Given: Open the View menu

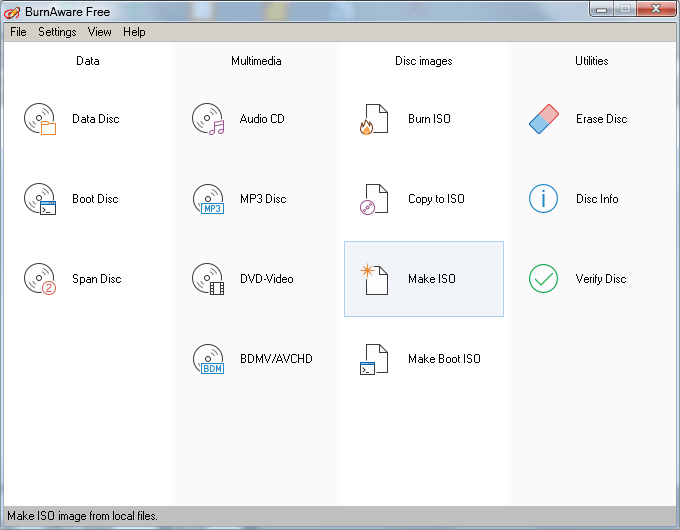Looking at the screenshot, I should point(99,32).
